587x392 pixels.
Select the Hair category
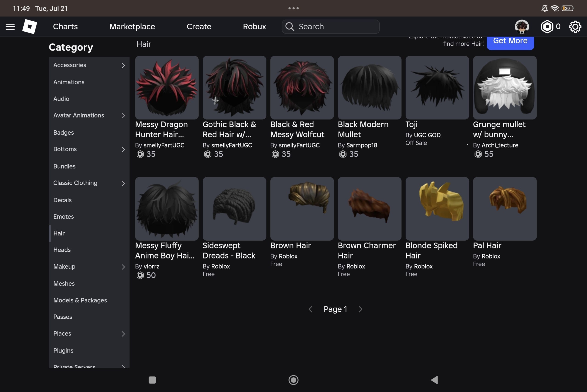click(89, 233)
